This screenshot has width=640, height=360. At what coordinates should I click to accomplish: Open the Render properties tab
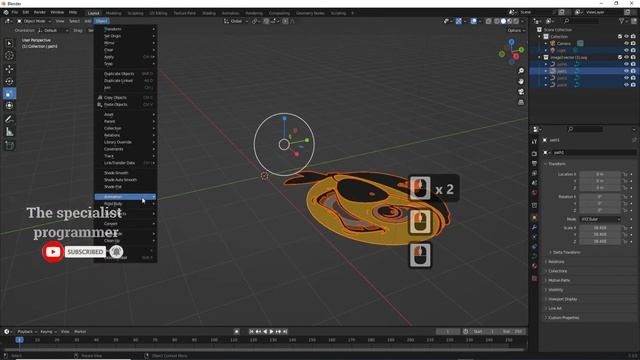point(534,154)
